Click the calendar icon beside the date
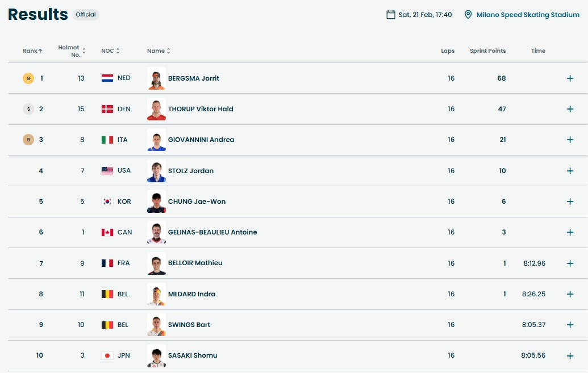The height and width of the screenshot is (373, 588). point(391,15)
